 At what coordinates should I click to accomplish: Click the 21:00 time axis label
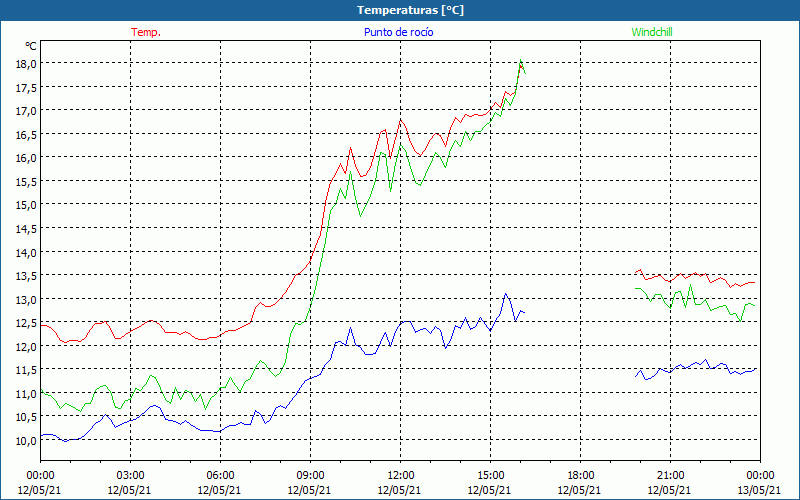pyautogui.click(x=670, y=476)
